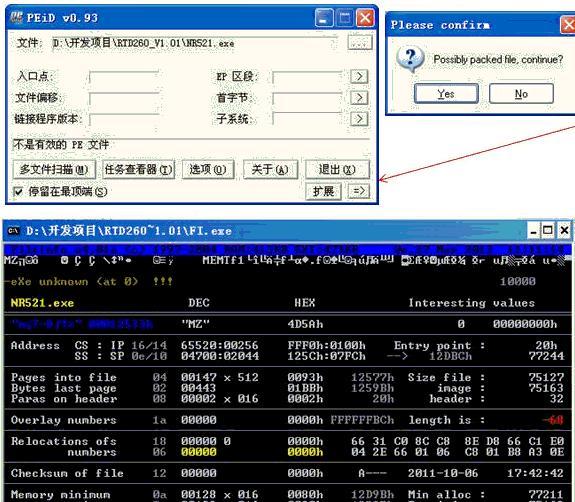
Task: Click 退出(X) exit button
Action: tap(337, 169)
